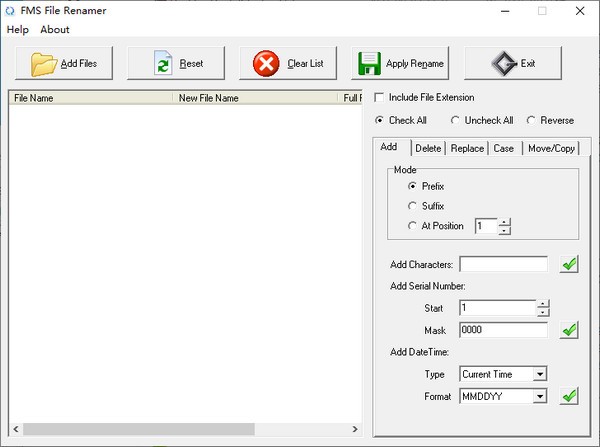Click the FMS File Renamer title icon
This screenshot has width=600, height=447.
pos(10,11)
